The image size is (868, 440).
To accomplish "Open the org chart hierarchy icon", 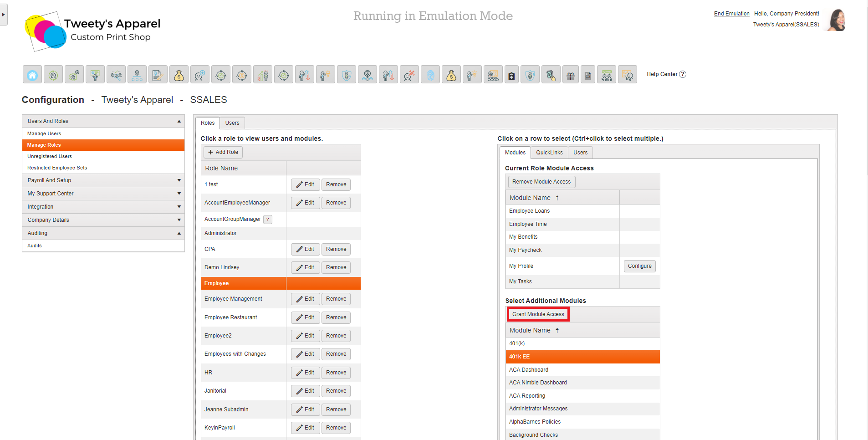I will coord(137,75).
